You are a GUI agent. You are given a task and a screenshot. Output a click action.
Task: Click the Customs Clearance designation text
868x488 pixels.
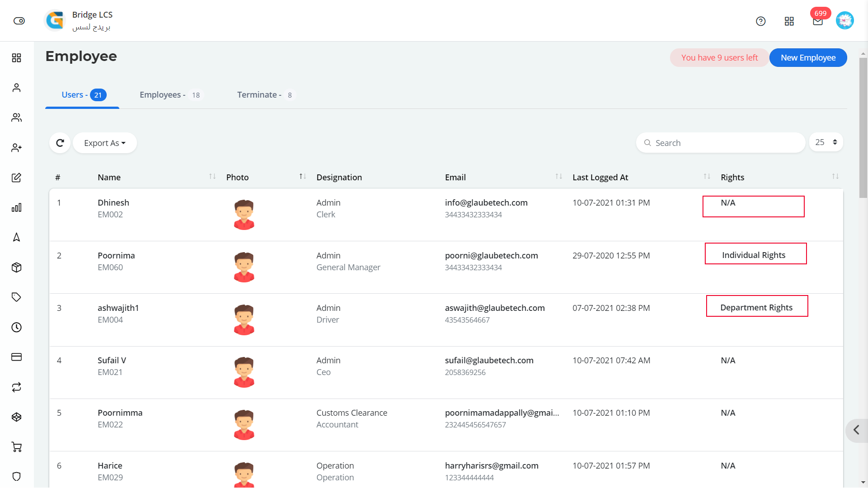352,413
